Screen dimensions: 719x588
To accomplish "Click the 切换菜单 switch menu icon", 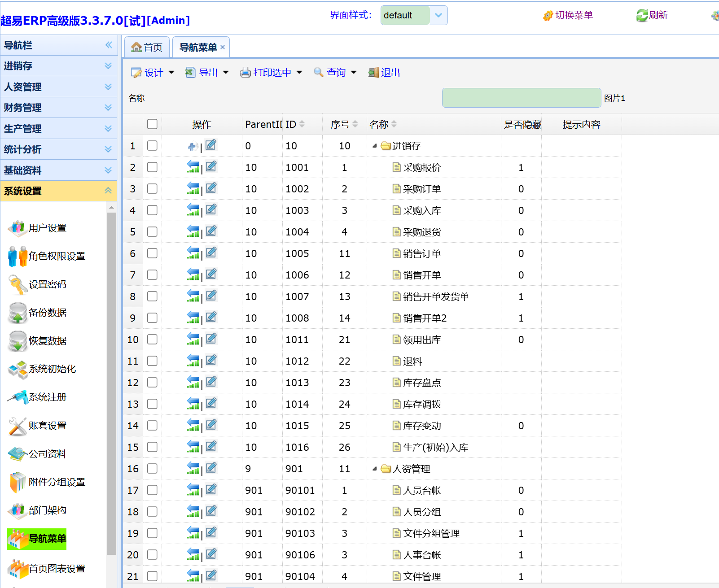I will coord(548,16).
